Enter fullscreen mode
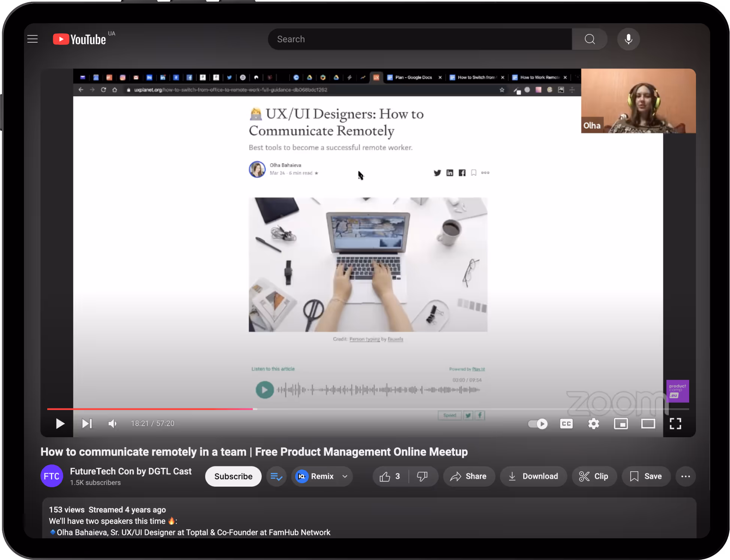This screenshot has width=730, height=560. (675, 423)
